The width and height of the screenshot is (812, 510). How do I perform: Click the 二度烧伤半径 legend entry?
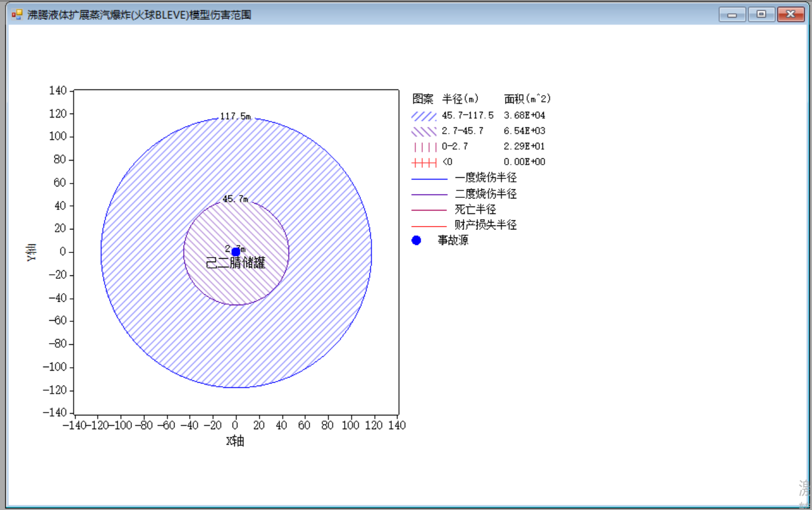[464, 194]
